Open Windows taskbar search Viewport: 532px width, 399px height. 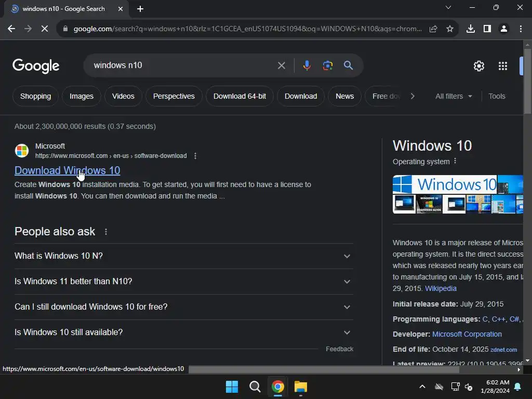coord(255,387)
